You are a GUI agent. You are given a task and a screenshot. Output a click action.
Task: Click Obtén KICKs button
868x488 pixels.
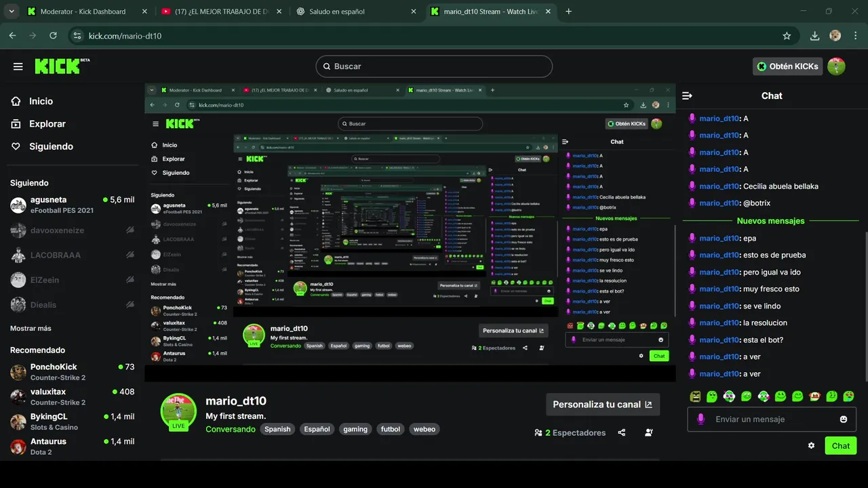tap(788, 66)
